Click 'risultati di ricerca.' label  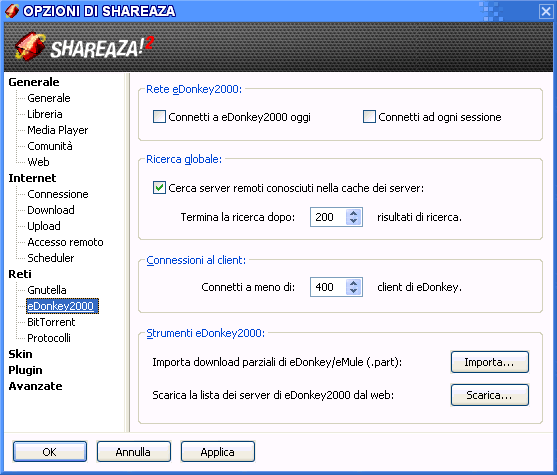point(419,217)
